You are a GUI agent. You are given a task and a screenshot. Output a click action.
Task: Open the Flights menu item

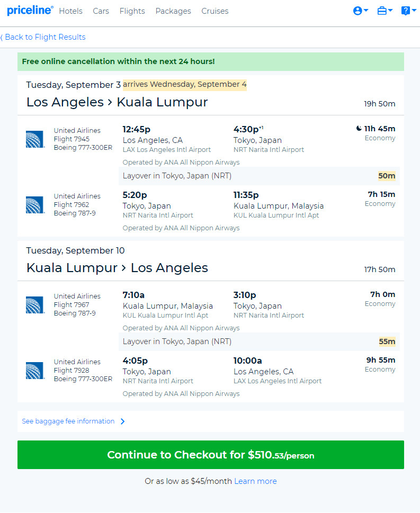132,11
